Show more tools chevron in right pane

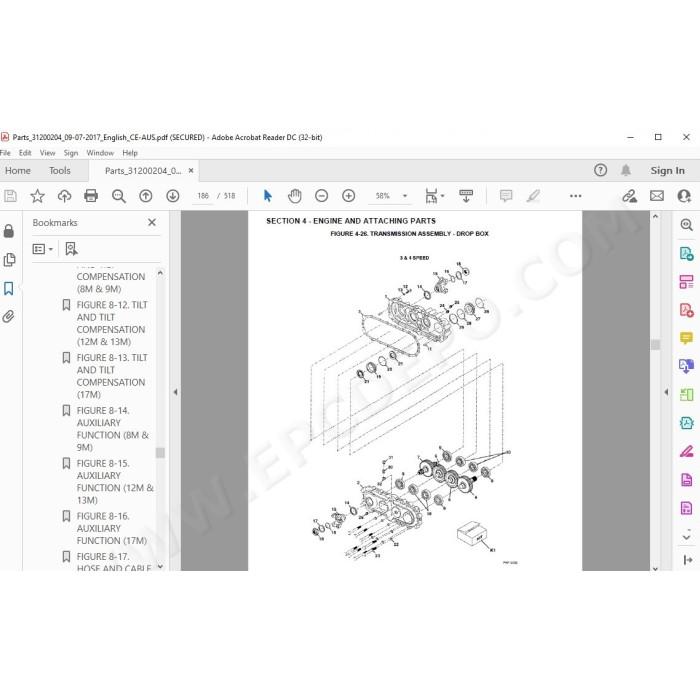tap(687, 535)
